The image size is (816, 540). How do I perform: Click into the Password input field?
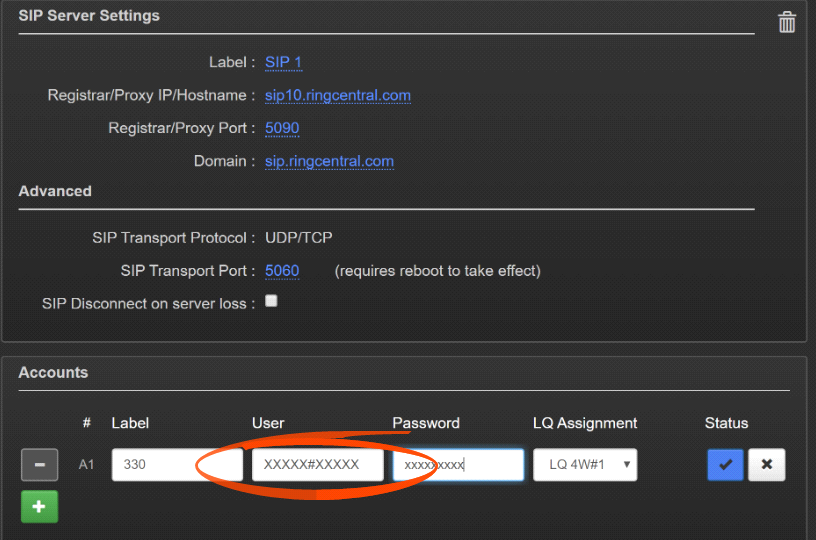click(x=457, y=464)
